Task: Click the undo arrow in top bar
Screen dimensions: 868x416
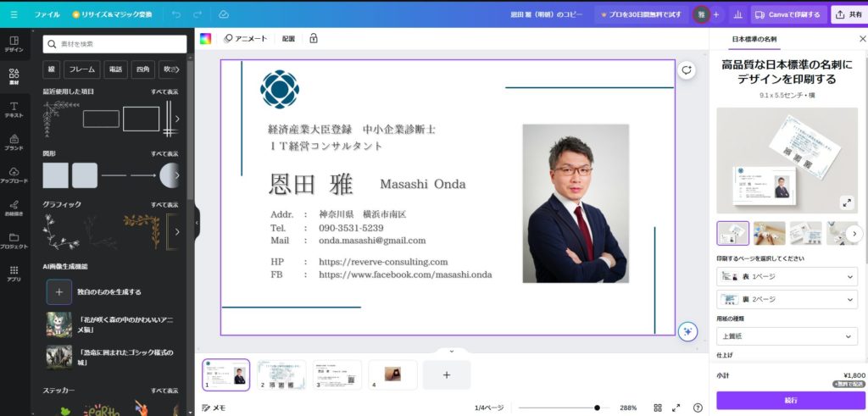Action: (175, 14)
